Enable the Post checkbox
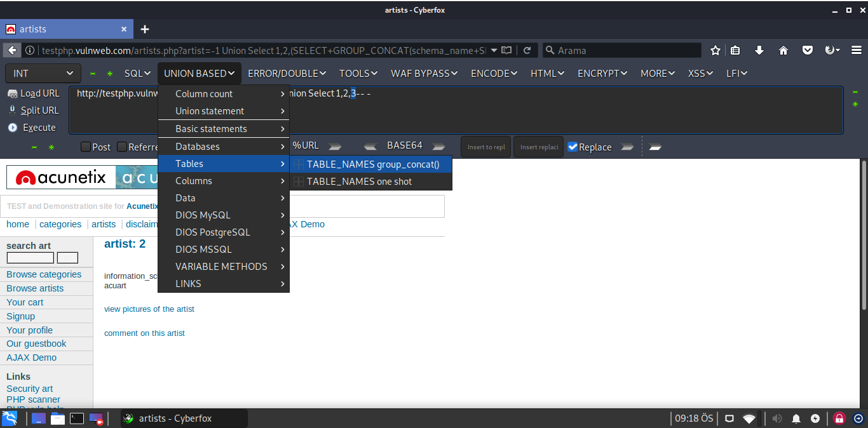868x428 pixels. click(86, 147)
